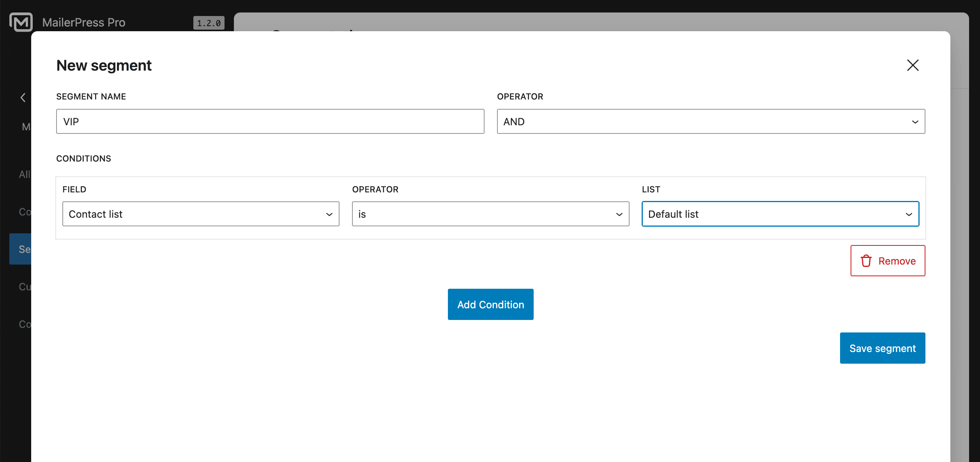Close the New segment dialog
The image size is (980, 462).
(x=913, y=65)
